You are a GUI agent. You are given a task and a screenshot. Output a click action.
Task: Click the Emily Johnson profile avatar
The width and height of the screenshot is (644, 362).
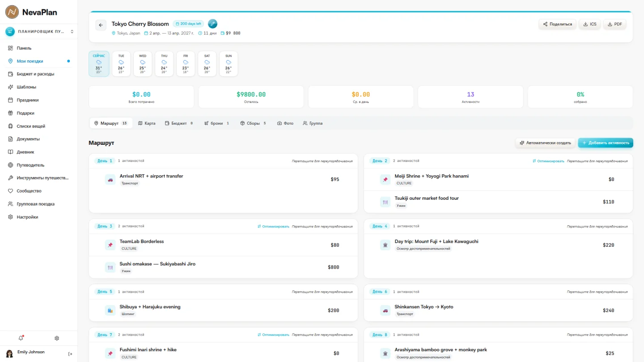pyautogui.click(x=9, y=354)
